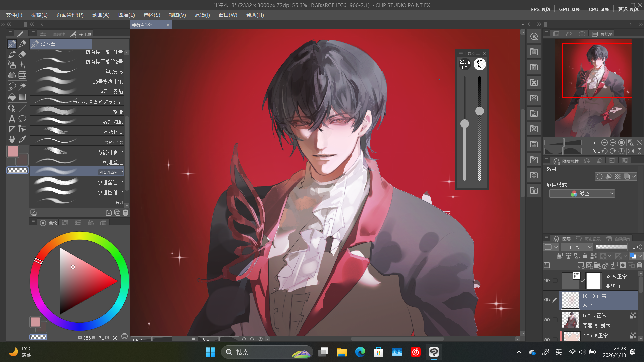Viewport: 644px width, 362px height.
Task: Click the main pink color swatch in toolbox
Action: point(13,152)
